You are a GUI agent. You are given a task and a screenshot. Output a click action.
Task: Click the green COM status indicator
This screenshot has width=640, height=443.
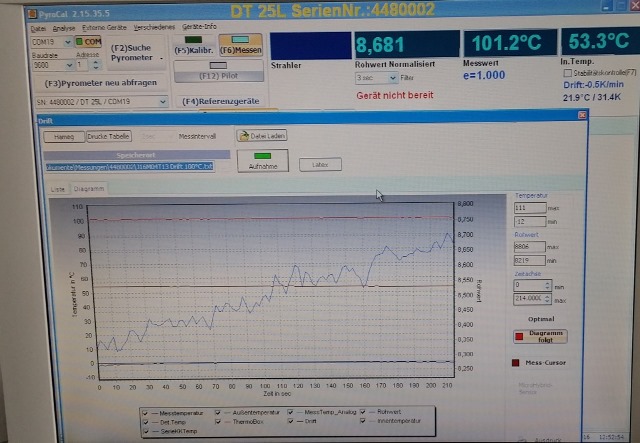pyautogui.click(x=90, y=43)
